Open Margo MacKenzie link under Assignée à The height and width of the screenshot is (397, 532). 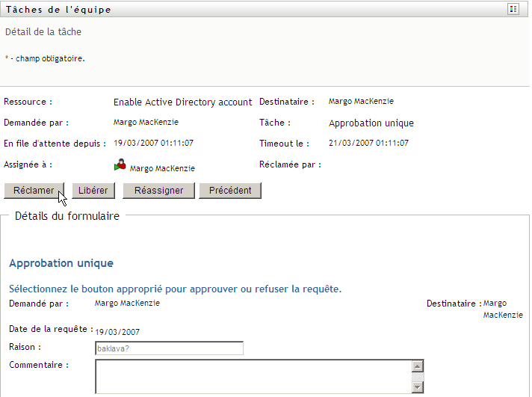click(x=162, y=168)
